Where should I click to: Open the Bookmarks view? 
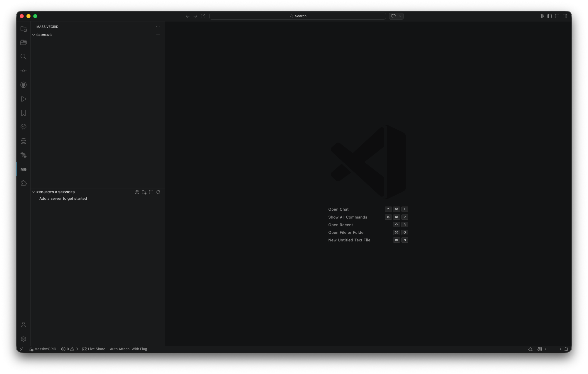pos(23,113)
